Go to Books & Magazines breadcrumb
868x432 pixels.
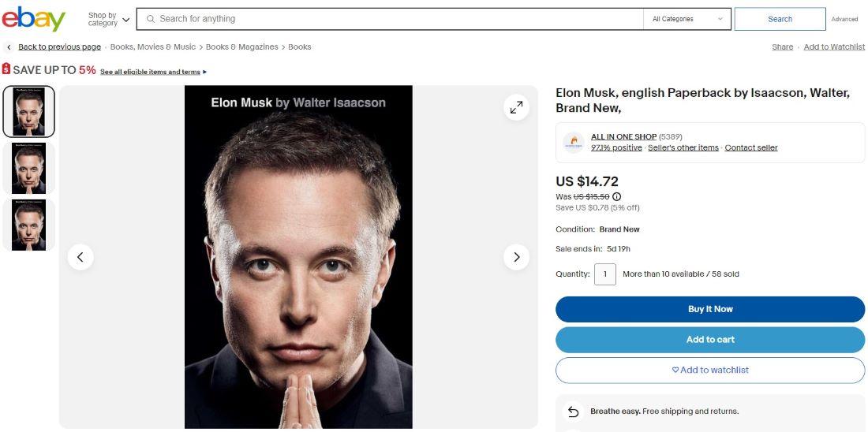[242, 47]
